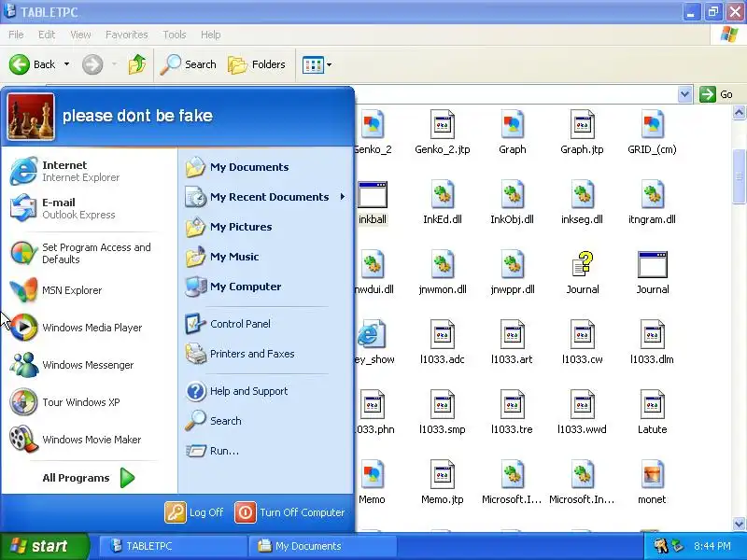Switch to My Documents taskbar window

[x=322, y=546]
